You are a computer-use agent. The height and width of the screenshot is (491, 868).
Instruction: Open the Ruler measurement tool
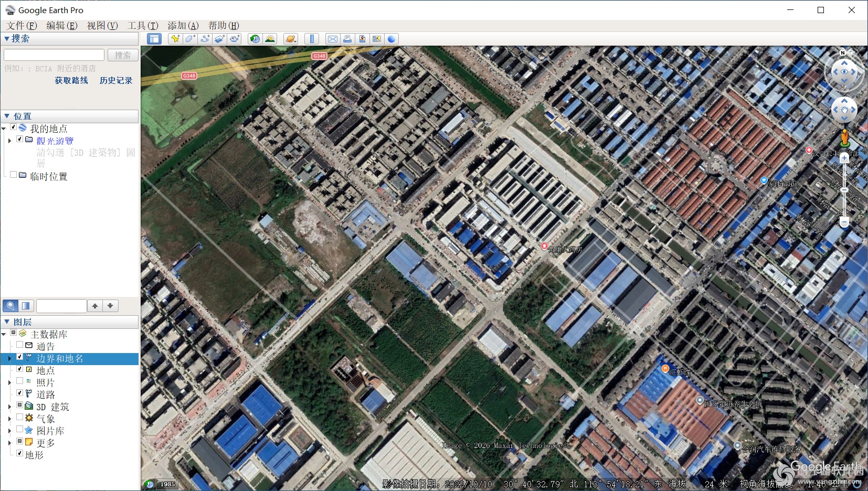coord(312,39)
